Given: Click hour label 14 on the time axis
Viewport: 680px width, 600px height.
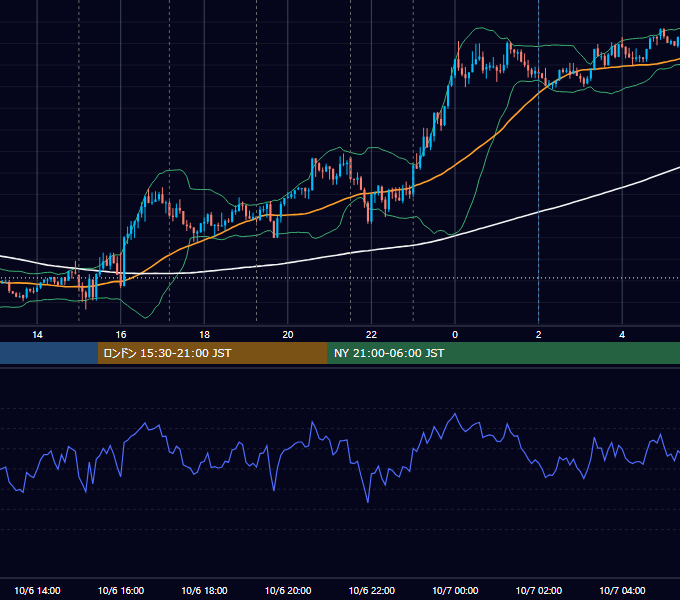Looking at the screenshot, I should [37, 335].
